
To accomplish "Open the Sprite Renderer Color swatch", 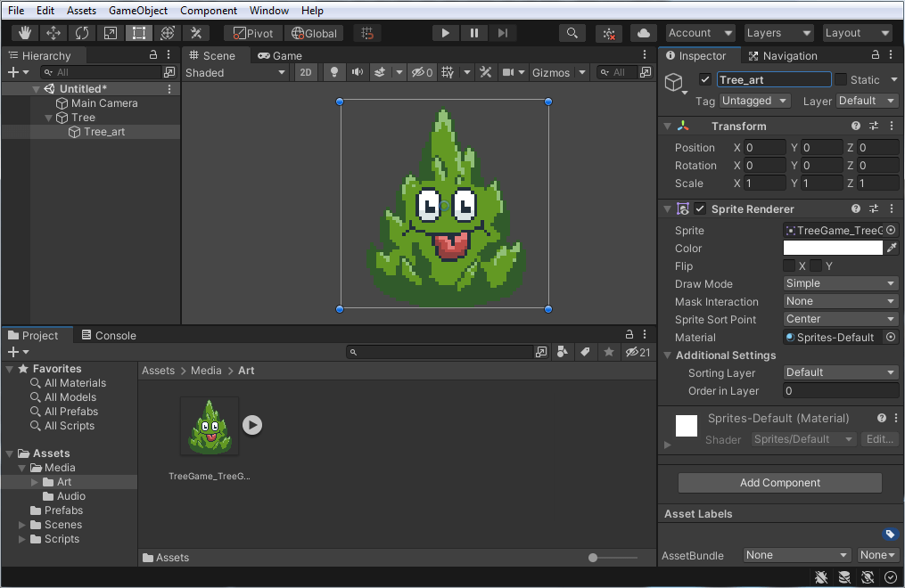I will pyautogui.click(x=834, y=248).
